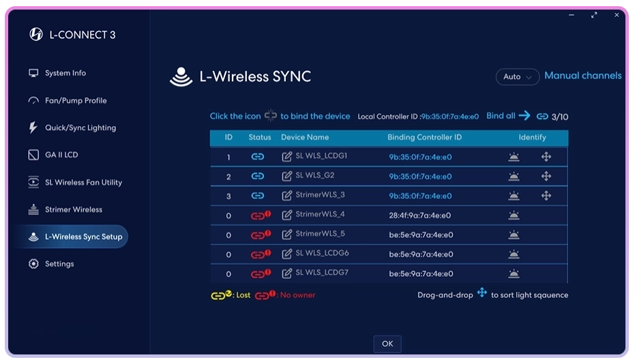Bind SL WLS_LCDG6 via its red no-owner icon

tap(261, 254)
